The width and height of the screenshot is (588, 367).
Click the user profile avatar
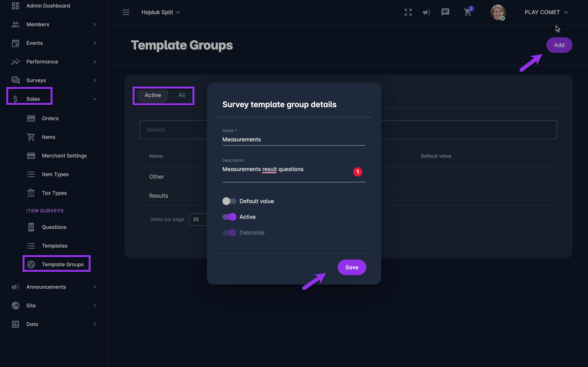point(498,12)
